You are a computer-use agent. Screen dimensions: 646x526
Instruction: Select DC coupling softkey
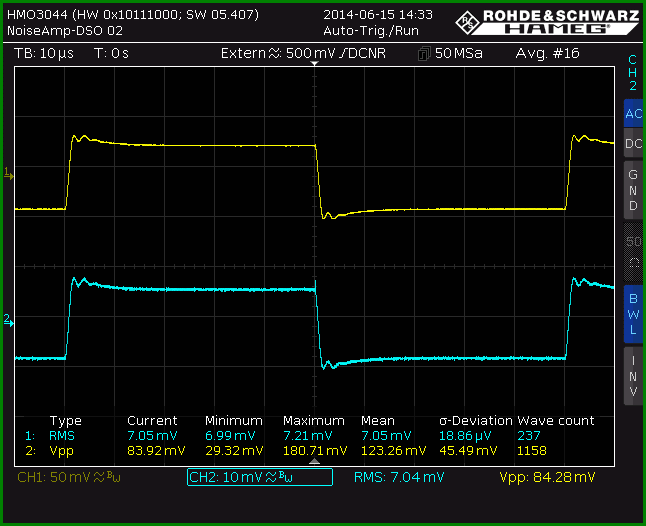633,143
